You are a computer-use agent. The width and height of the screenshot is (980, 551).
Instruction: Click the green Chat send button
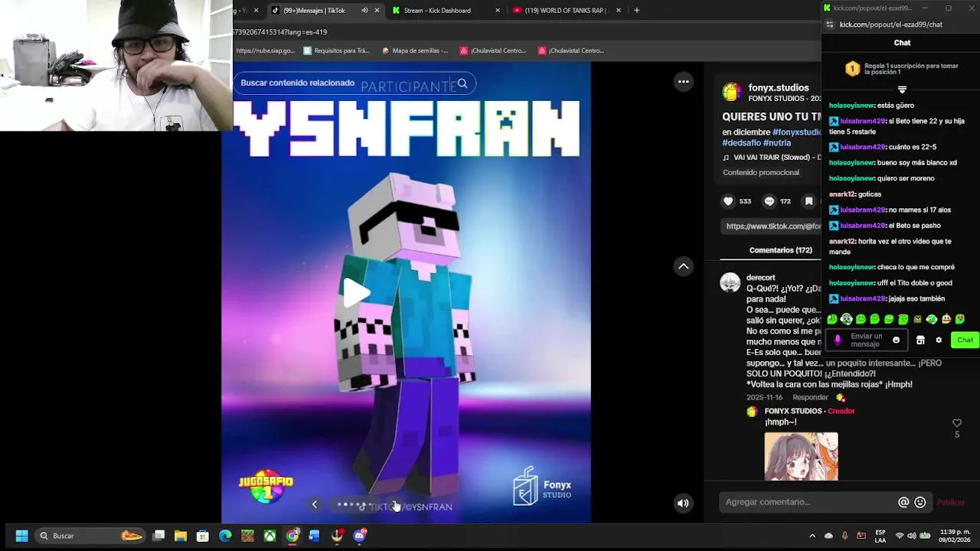pos(965,341)
